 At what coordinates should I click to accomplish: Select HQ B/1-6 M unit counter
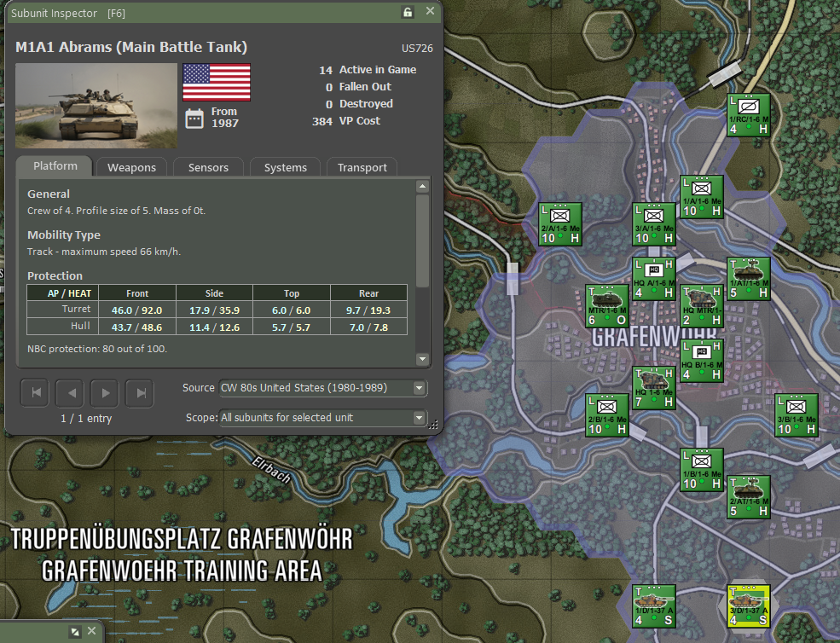pos(702,361)
